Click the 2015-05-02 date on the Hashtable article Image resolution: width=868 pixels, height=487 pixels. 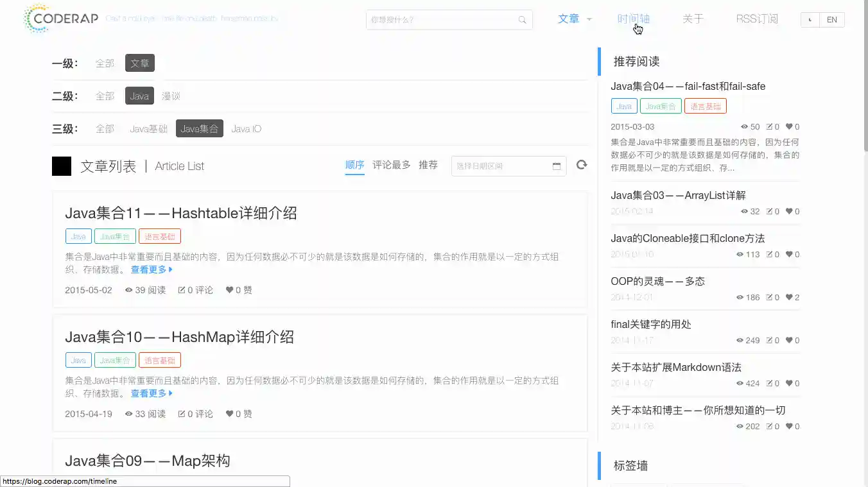(89, 290)
